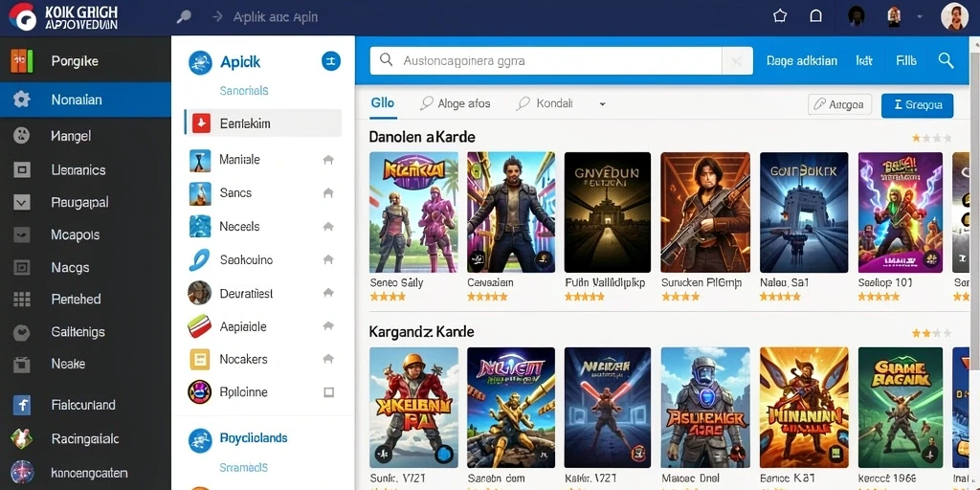The height and width of the screenshot is (490, 980).
Task: Open the notifications bell icon
Action: [x=815, y=16]
